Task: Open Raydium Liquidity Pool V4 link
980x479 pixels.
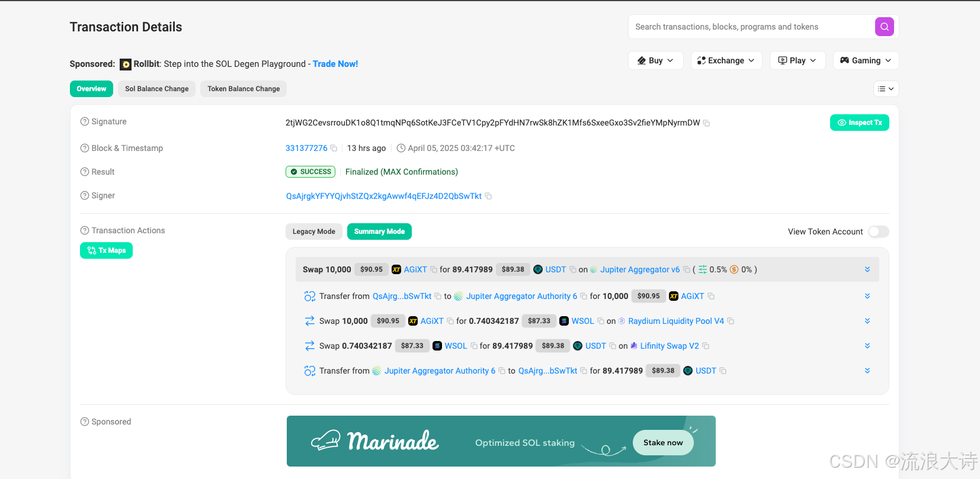Action: (676, 321)
